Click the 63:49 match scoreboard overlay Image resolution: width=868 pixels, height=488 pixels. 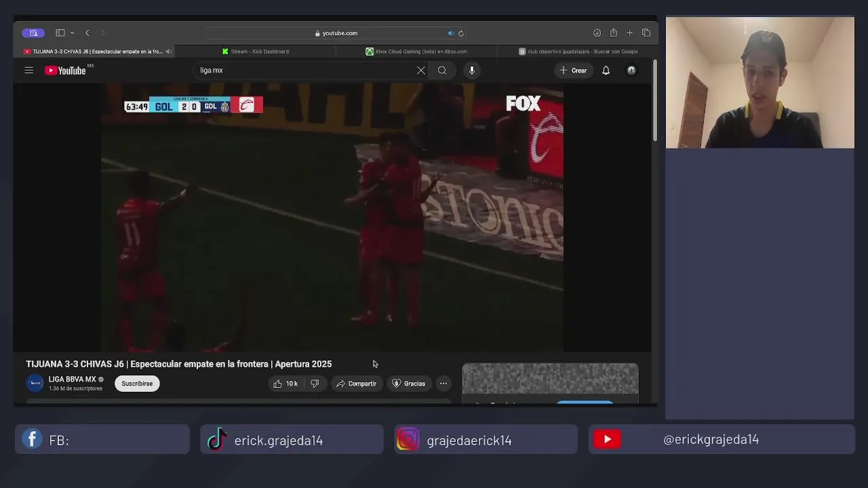193,105
